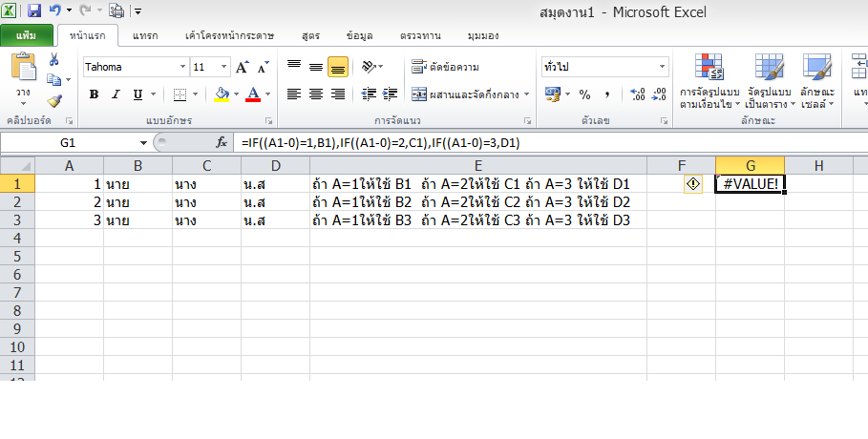The image size is (868, 439).
Task: Open Conditional Formatting การจัดรูปแบบตามเงื่อนไข
Action: (x=709, y=81)
